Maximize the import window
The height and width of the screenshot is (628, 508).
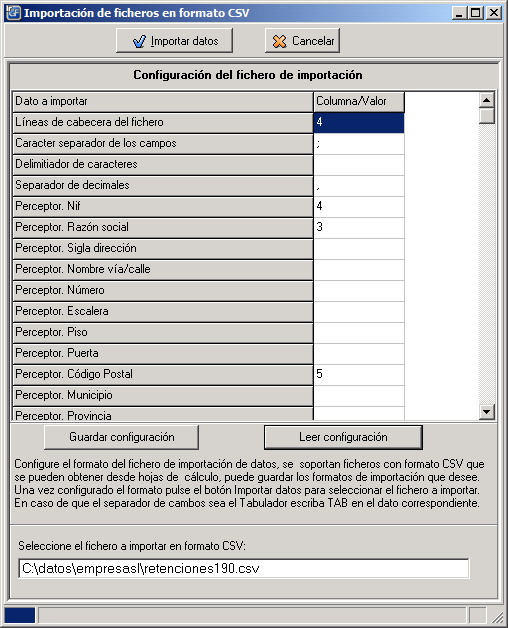pyautogui.click(x=476, y=13)
